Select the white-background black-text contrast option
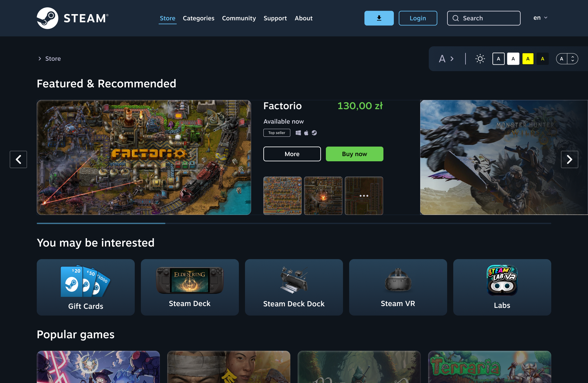Viewport: 588px width, 383px height. point(513,59)
